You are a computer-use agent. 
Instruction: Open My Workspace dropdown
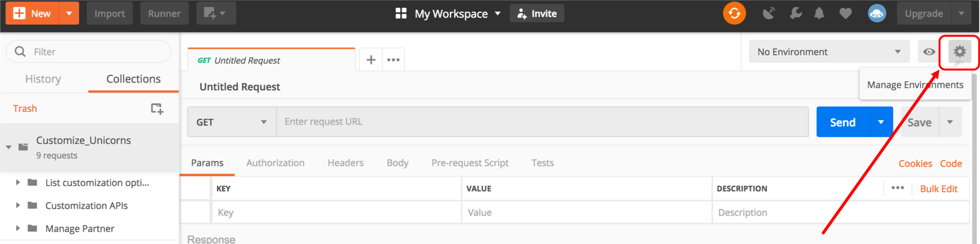coord(448,13)
